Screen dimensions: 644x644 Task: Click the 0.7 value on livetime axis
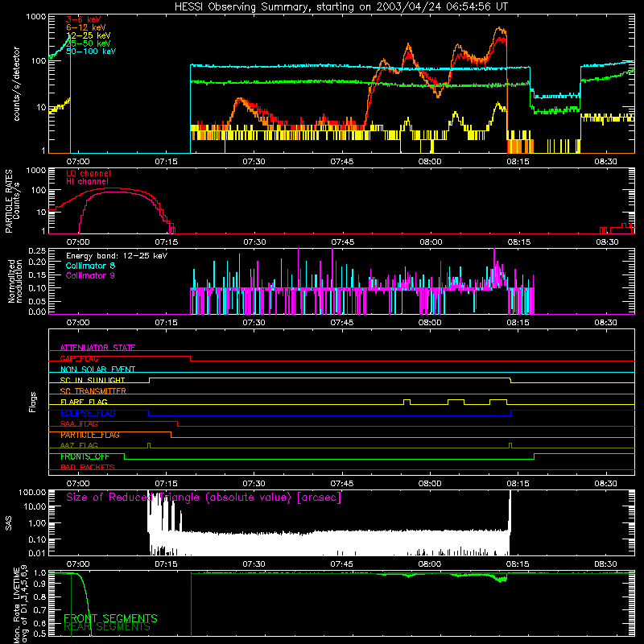(39, 610)
